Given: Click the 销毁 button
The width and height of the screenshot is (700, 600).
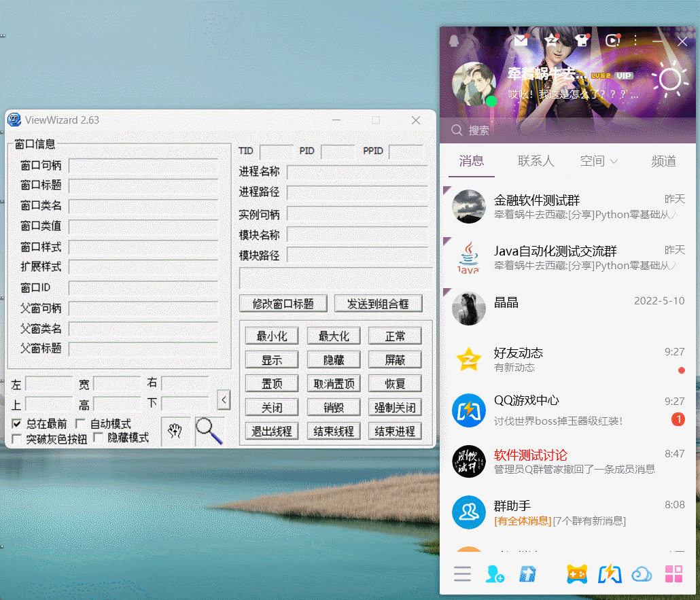Looking at the screenshot, I should click(x=334, y=408).
